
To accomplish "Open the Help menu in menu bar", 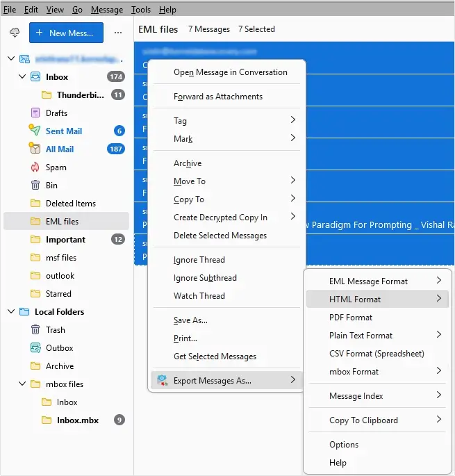I will [x=167, y=10].
